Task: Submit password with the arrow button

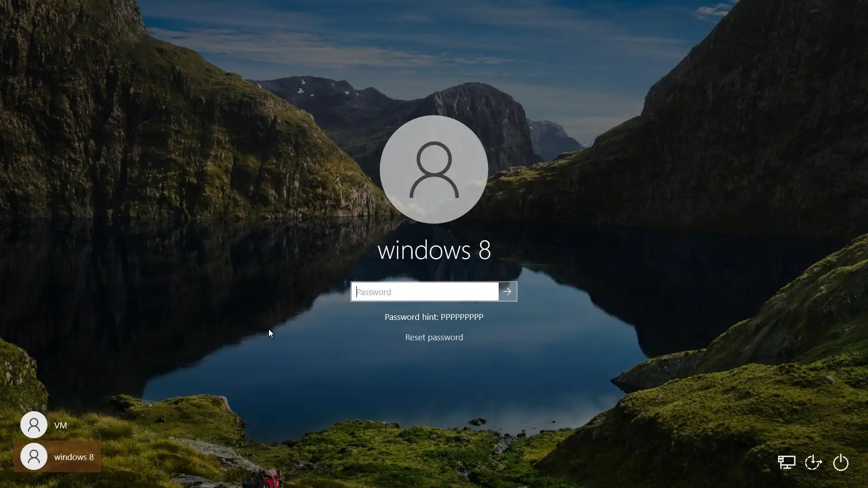Action: [507, 291]
